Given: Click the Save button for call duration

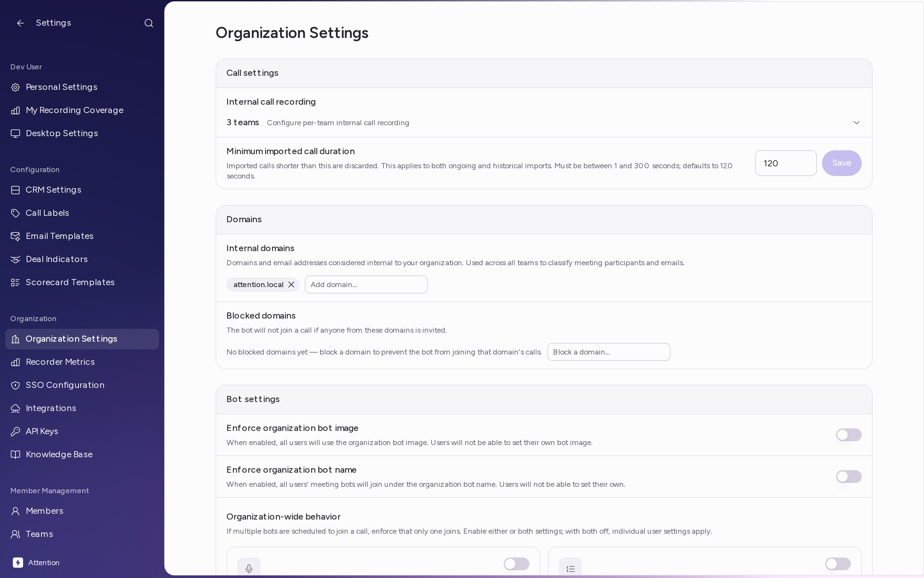Looking at the screenshot, I should 842,163.
